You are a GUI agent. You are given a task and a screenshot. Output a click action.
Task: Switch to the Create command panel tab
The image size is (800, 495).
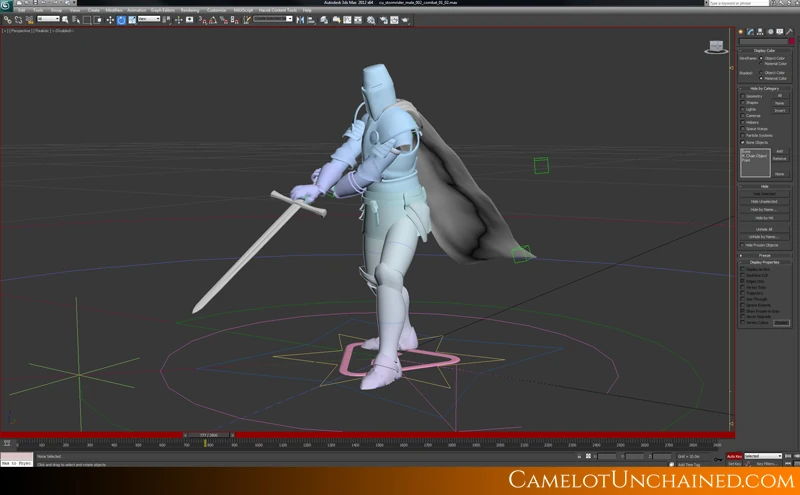[x=740, y=32]
